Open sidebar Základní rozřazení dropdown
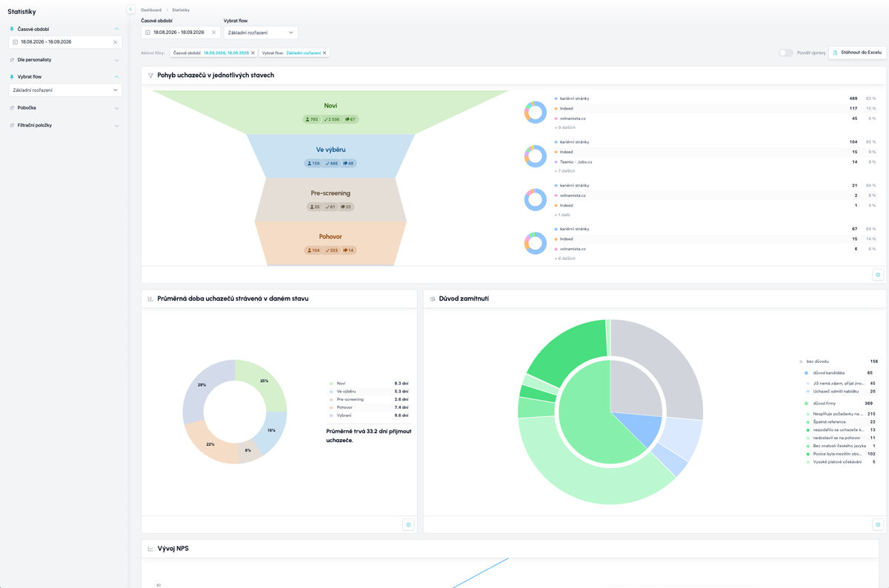889x588 pixels. click(x=65, y=90)
